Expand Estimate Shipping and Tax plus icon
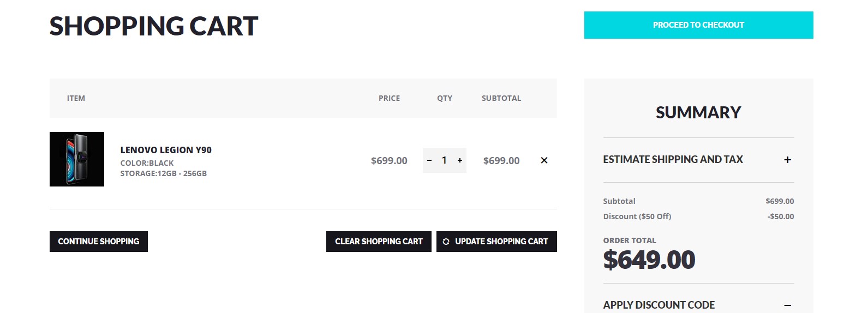The height and width of the screenshot is (313, 868). coord(787,160)
